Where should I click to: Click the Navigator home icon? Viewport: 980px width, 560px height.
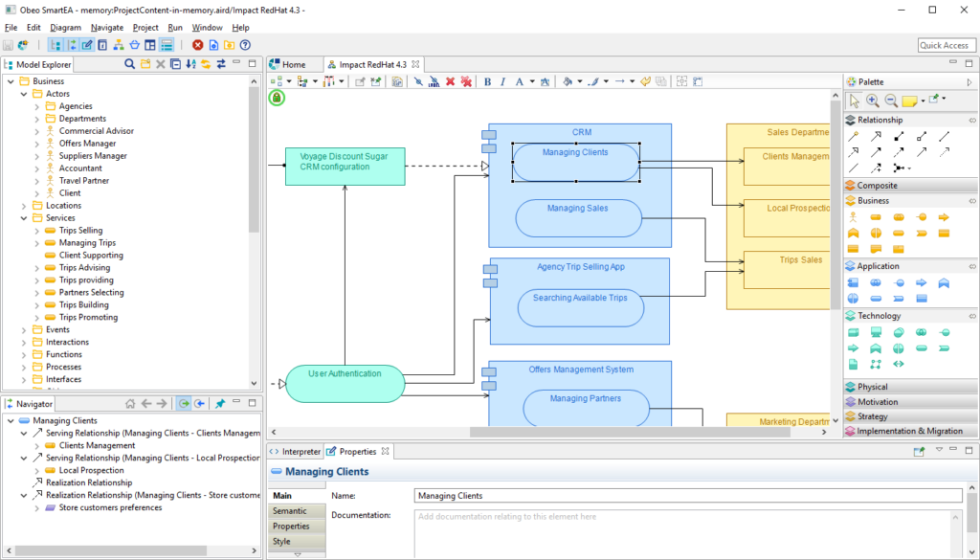coord(129,404)
